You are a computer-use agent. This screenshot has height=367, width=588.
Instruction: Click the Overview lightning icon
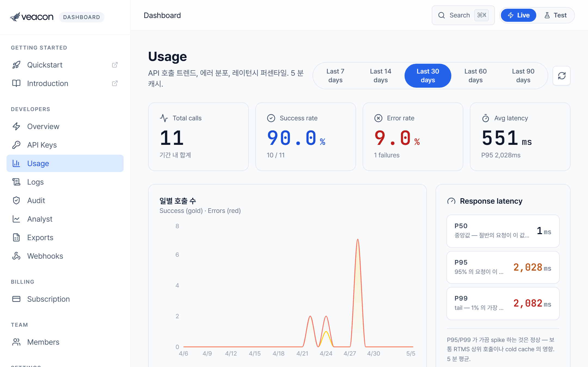coord(16,126)
